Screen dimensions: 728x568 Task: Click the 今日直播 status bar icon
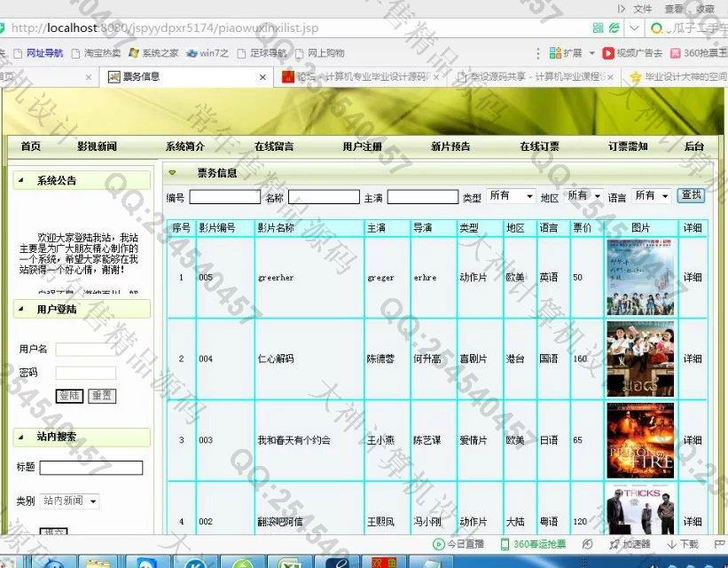458,544
